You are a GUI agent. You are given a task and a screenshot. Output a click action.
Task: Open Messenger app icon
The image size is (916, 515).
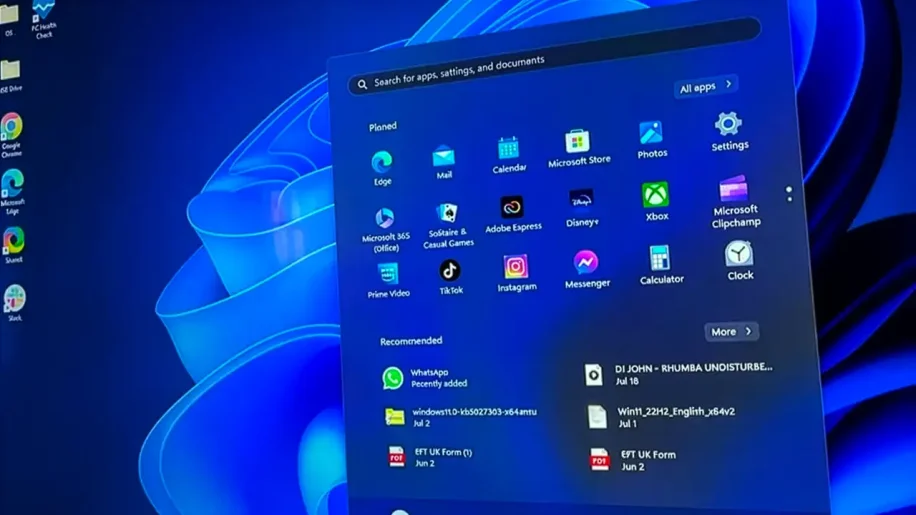point(586,263)
